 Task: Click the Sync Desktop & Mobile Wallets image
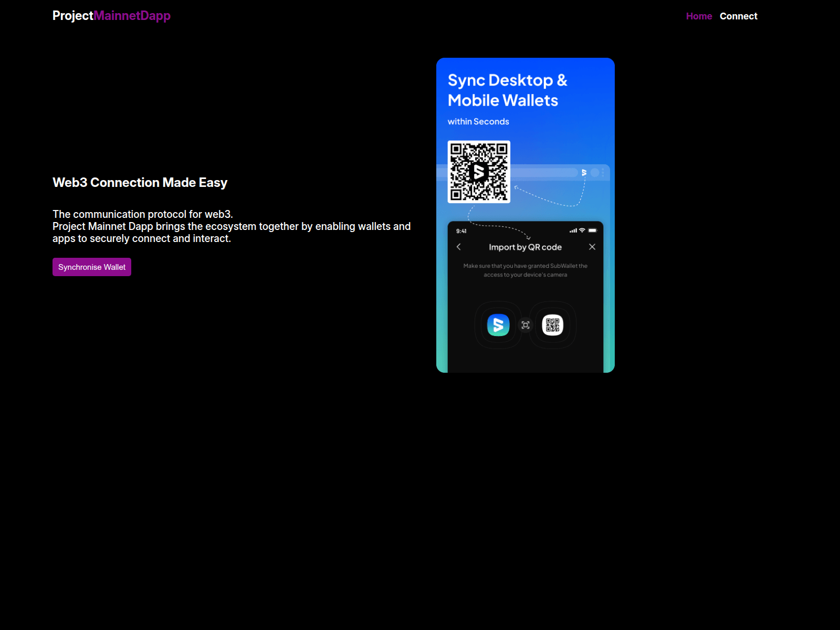(x=526, y=215)
